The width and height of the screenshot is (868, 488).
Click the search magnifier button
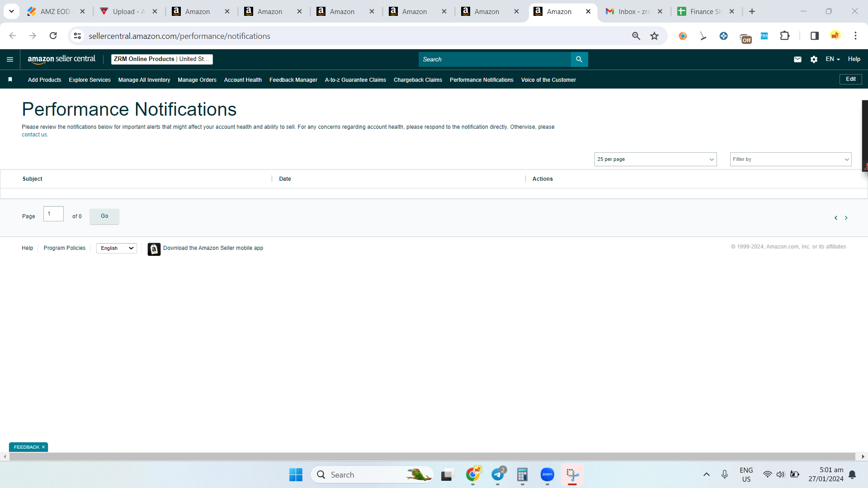[579, 59]
